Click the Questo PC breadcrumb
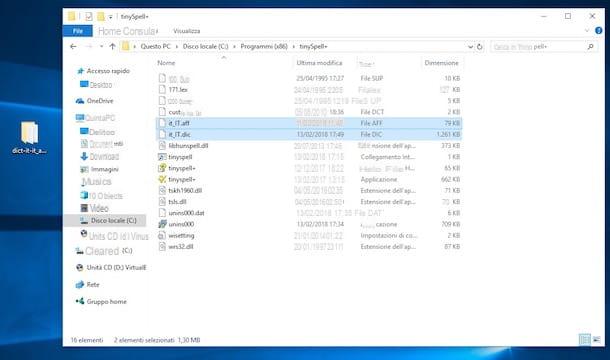 [156, 46]
